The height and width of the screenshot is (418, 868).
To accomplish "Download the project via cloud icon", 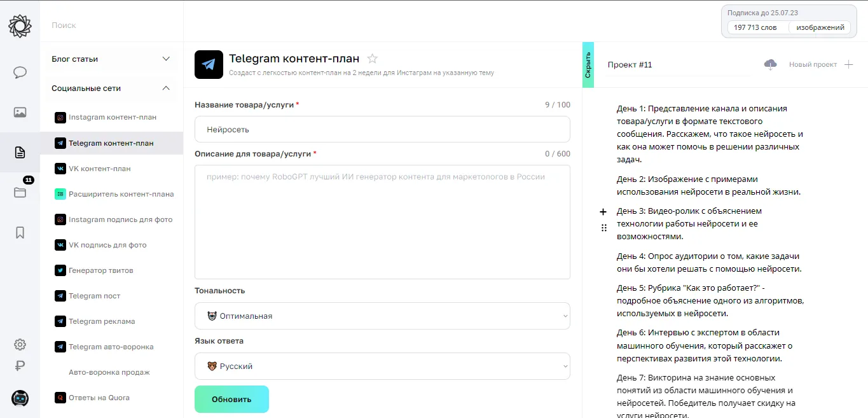I will [x=771, y=64].
